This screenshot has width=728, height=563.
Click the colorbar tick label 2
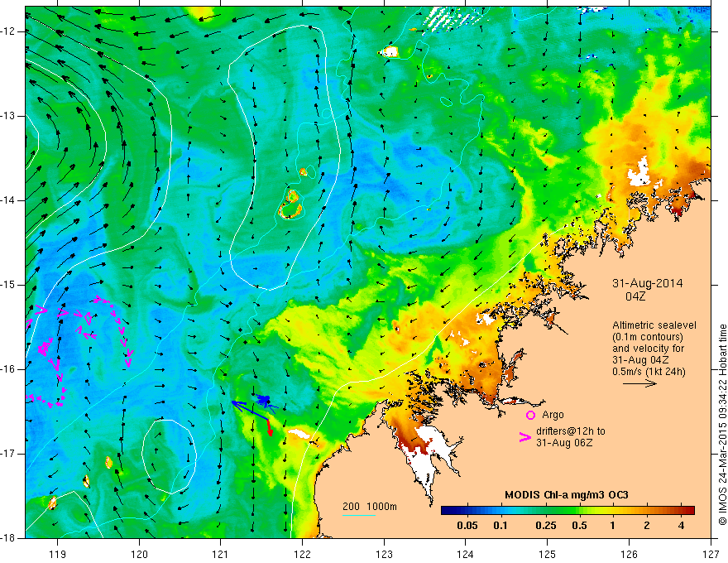coord(647,526)
